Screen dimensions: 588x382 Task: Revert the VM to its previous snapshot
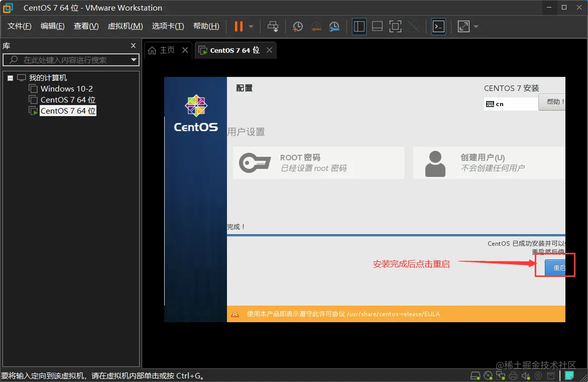click(316, 26)
